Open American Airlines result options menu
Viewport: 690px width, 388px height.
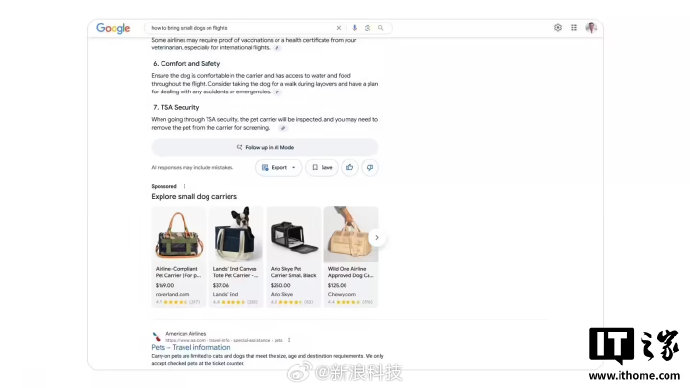pos(289,340)
